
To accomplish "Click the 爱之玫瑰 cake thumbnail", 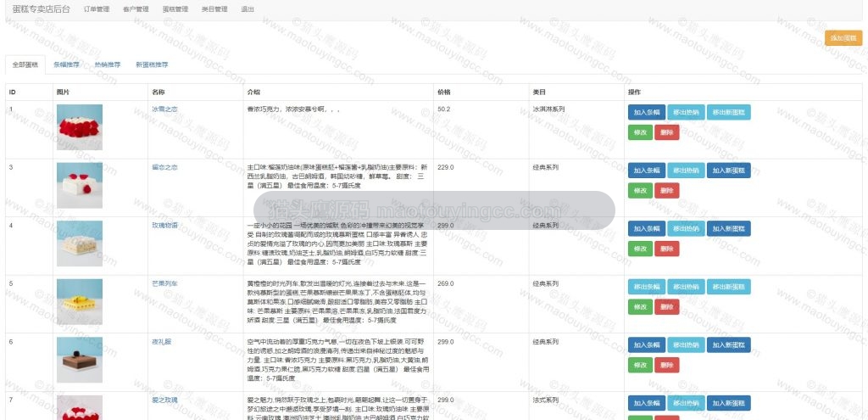I will 79,407.
